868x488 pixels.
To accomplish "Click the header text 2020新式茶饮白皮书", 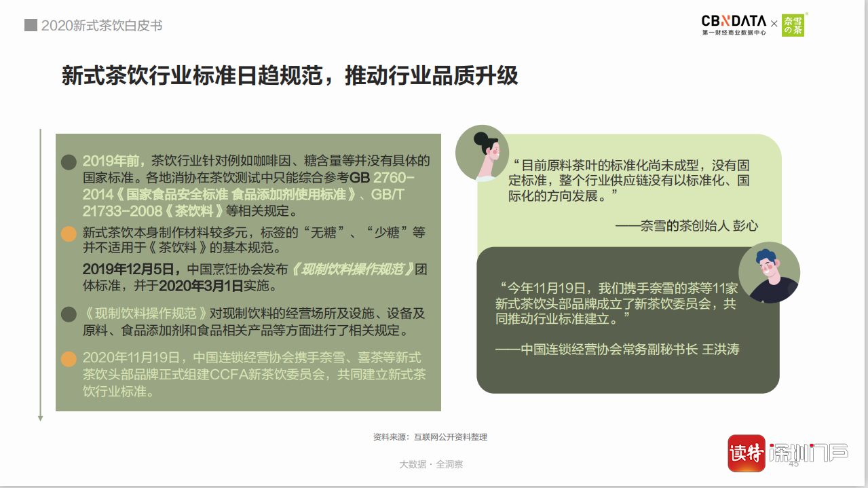I will coord(102,26).
